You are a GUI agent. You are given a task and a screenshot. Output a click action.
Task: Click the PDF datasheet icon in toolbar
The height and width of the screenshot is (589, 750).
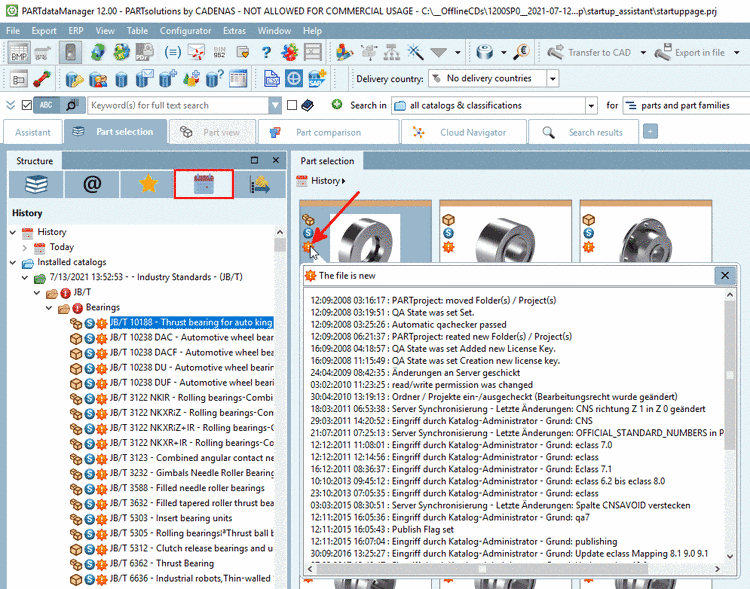pyautogui.click(x=145, y=52)
